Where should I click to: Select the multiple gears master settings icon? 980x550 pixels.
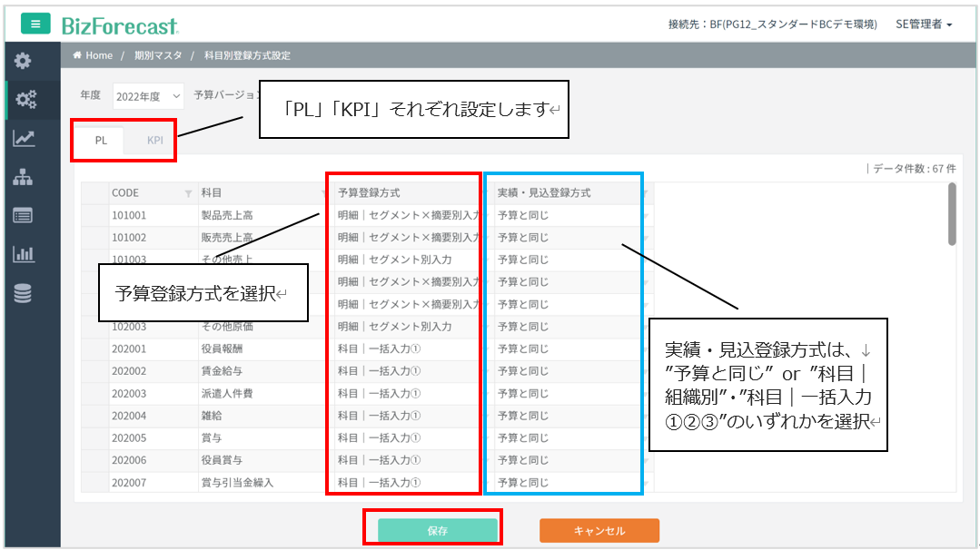pyautogui.click(x=23, y=100)
